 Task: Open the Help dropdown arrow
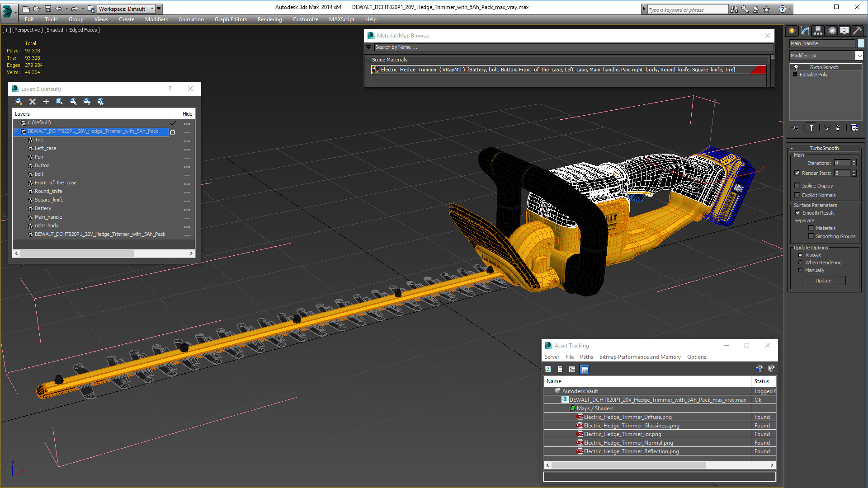click(790, 9)
